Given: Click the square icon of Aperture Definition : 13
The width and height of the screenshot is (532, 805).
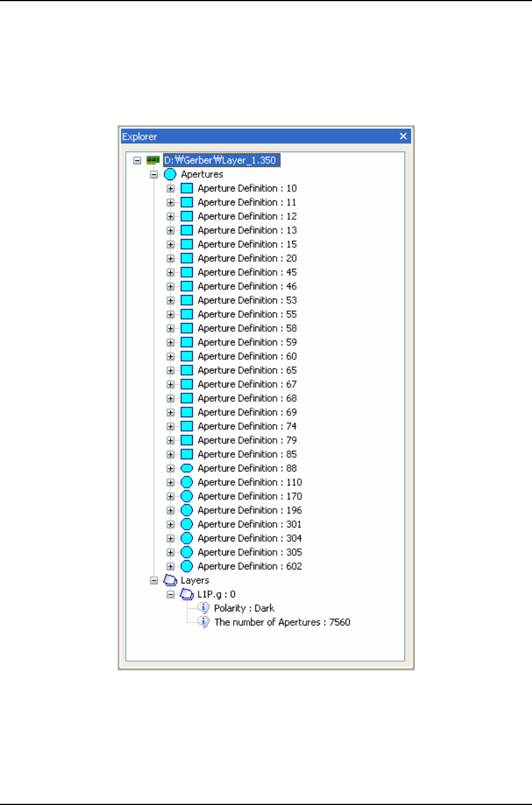Looking at the screenshot, I should 186,230.
